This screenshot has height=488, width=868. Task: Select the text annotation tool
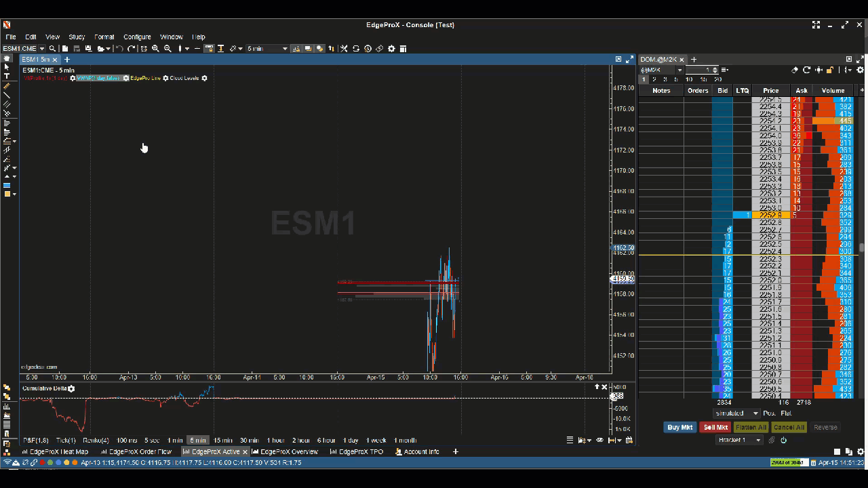click(x=7, y=77)
